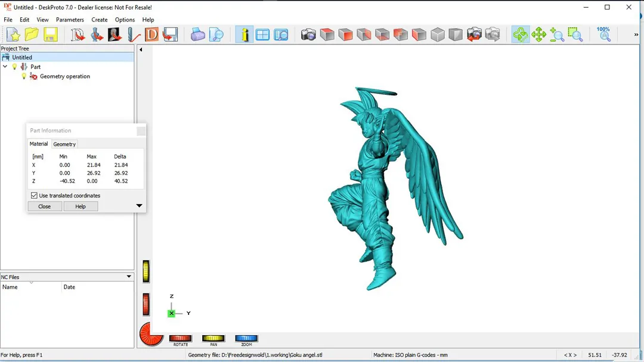Select the dark gray cube view icon
This screenshot has height=362, width=644.
[456, 35]
